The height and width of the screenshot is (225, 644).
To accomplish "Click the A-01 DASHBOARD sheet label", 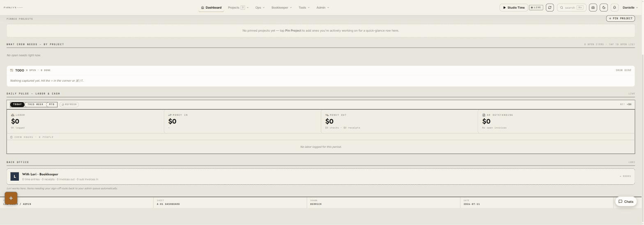I will coord(168,204).
